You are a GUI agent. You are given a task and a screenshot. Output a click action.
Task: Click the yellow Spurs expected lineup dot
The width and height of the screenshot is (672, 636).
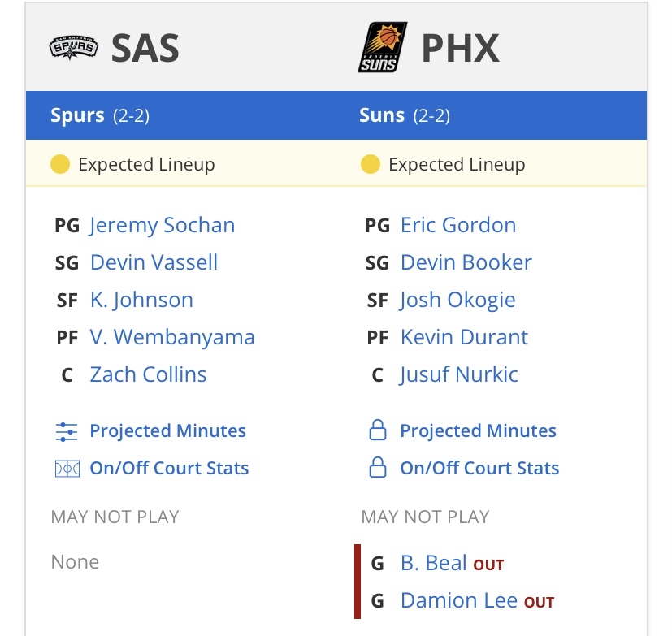[60, 165]
